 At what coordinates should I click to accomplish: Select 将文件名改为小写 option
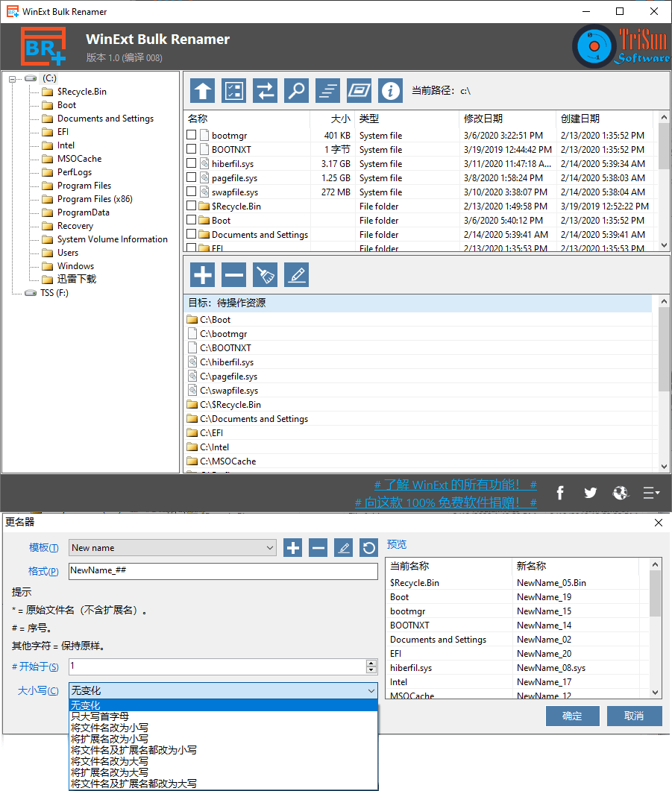click(224, 728)
